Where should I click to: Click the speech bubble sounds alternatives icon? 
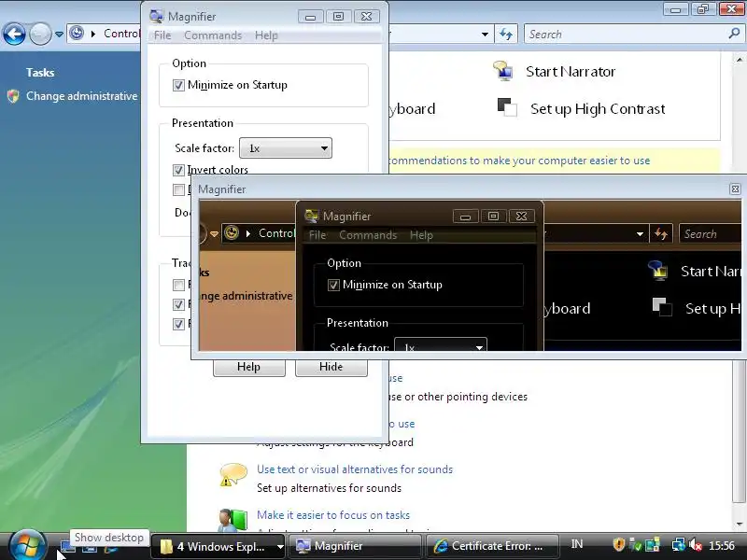coord(233,475)
